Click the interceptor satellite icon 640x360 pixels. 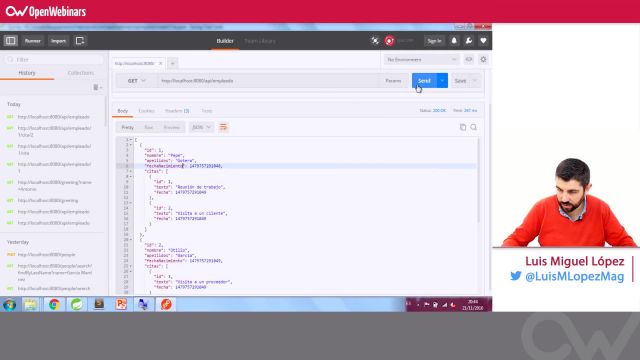(375, 40)
